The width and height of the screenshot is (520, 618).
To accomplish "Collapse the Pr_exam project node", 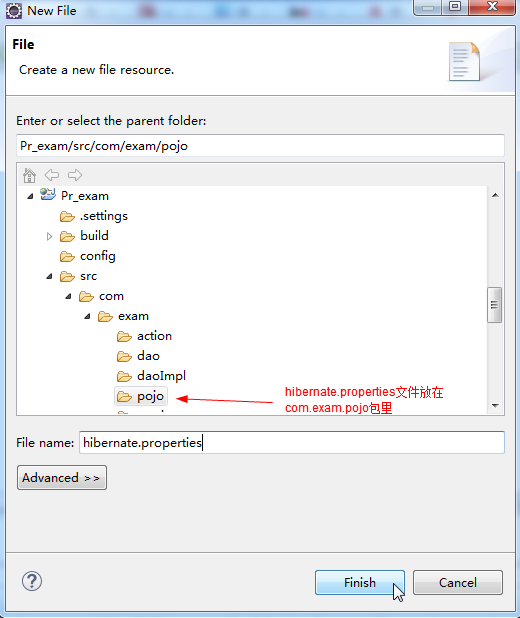I will [x=30, y=196].
